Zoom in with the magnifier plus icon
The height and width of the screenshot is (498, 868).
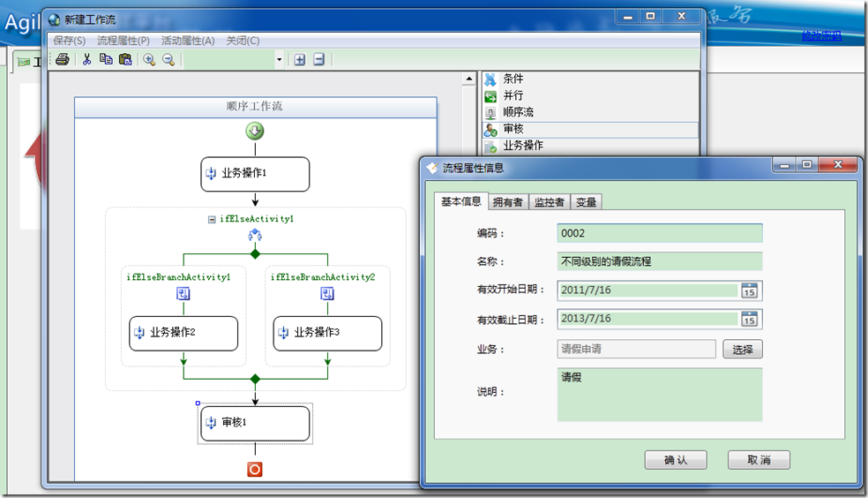pyautogui.click(x=149, y=59)
